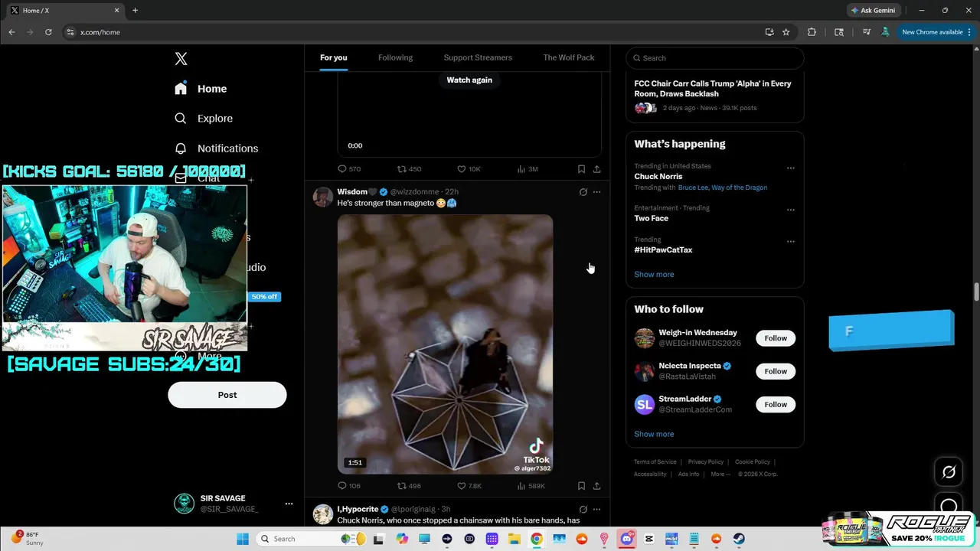Image resolution: width=980 pixels, height=551 pixels.
Task: Follow Nclecta Inspecta
Action: 776,371
